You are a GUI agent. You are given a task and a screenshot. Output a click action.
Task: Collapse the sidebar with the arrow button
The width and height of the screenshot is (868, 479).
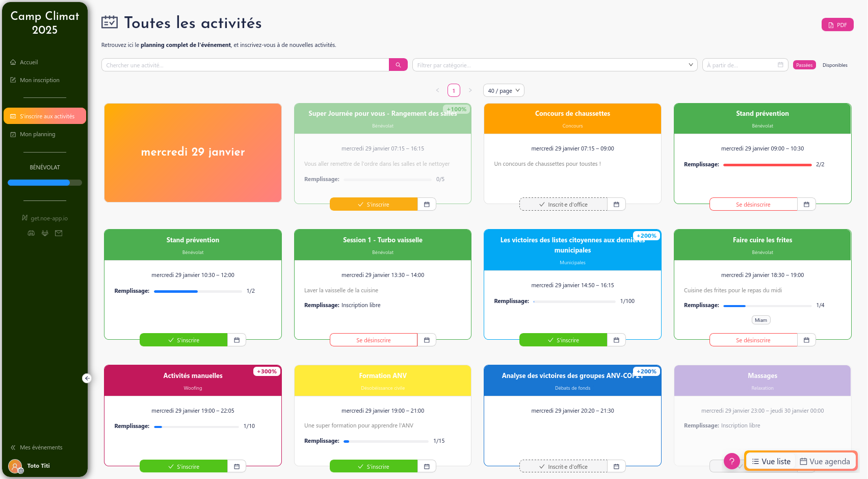point(87,378)
